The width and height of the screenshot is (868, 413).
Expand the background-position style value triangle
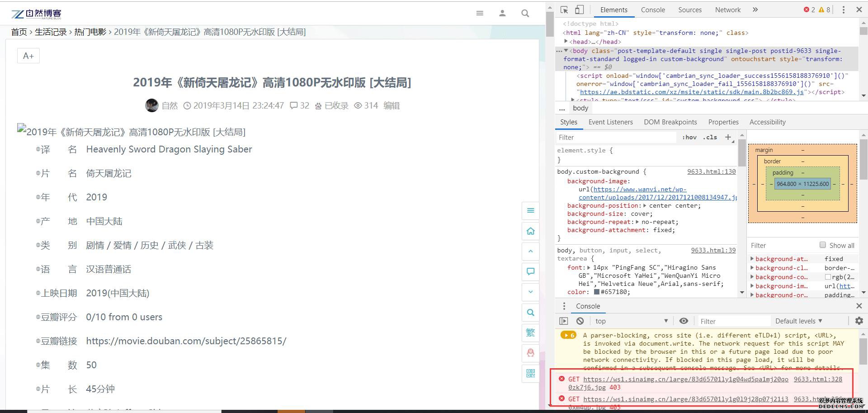click(x=645, y=205)
